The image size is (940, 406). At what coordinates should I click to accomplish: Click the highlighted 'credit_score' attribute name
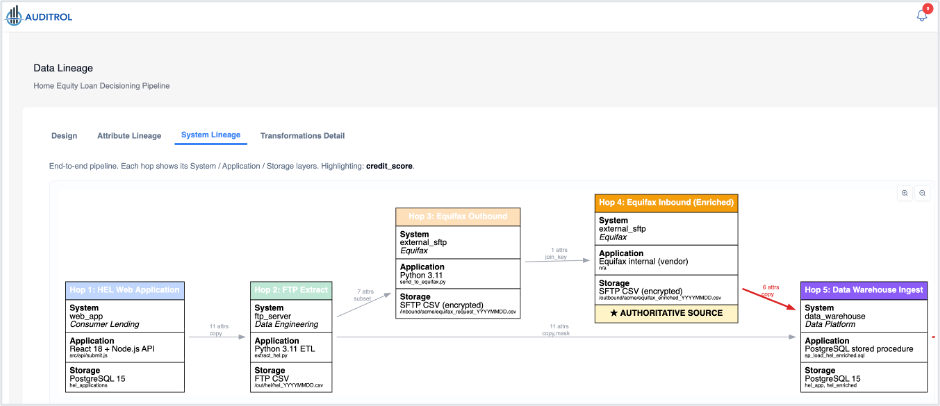point(389,166)
